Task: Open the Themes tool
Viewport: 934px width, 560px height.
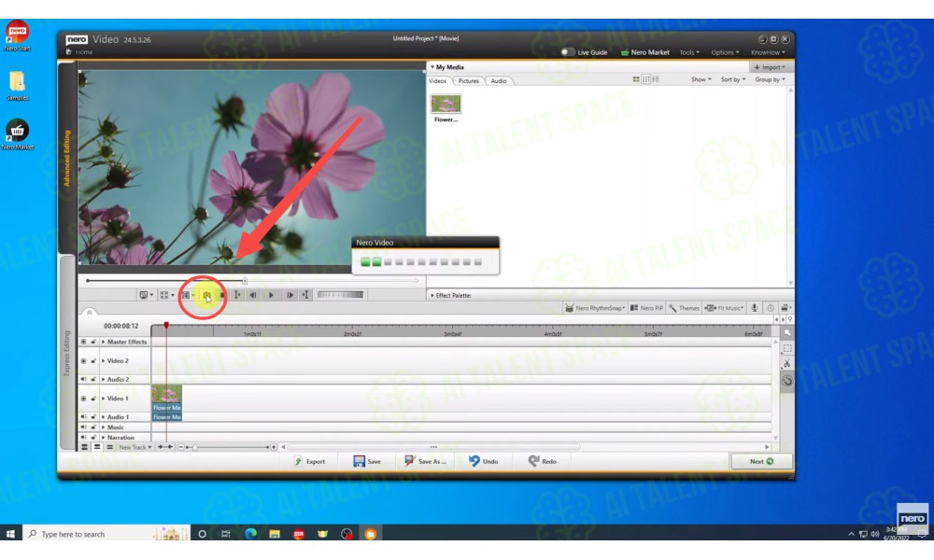Action: click(x=684, y=308)
